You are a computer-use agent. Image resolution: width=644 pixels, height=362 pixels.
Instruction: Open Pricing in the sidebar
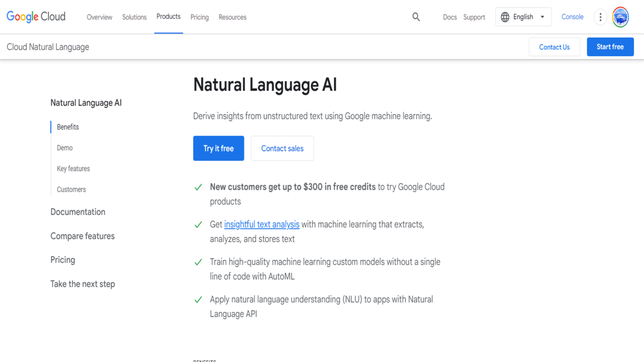[x=63, y=260]
